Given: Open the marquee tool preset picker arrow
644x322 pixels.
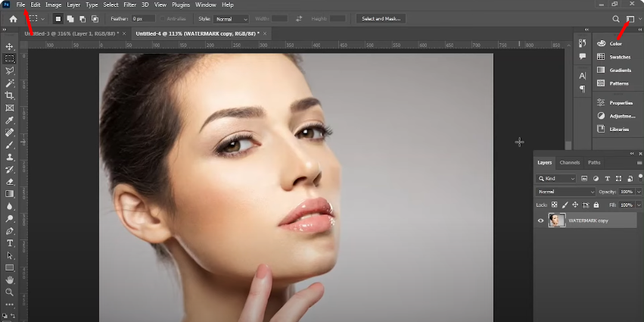Looking at the screenshot, I should (x=42, y=19).
